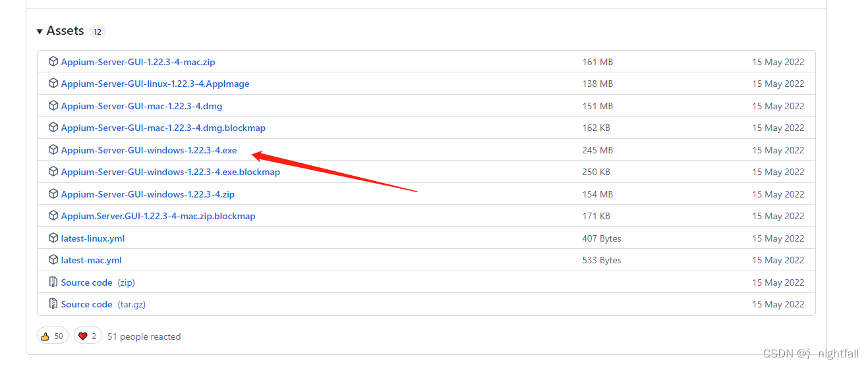Click the 15 May 2022 date of mac.zip row
868x366 pixels.
[778, 62]
